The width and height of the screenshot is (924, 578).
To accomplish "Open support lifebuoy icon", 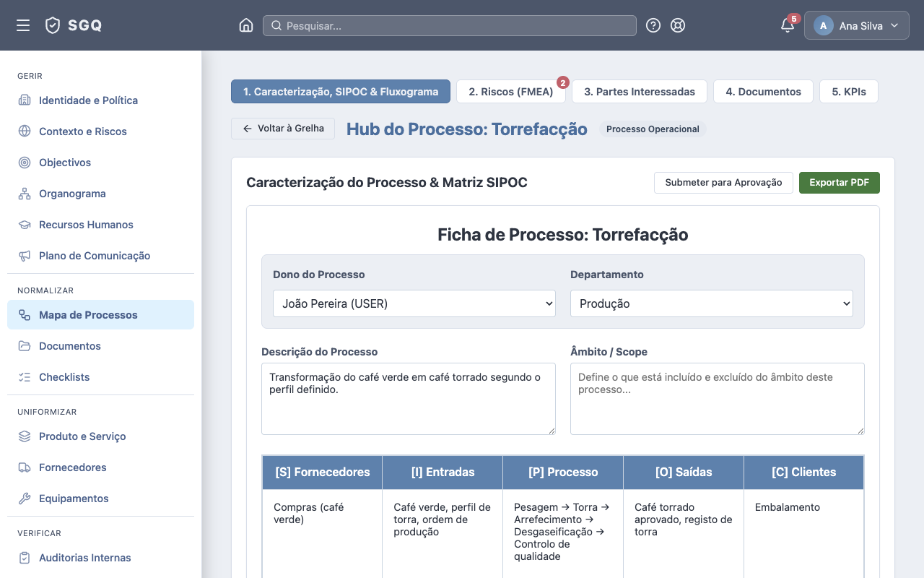I will point(678,25).
